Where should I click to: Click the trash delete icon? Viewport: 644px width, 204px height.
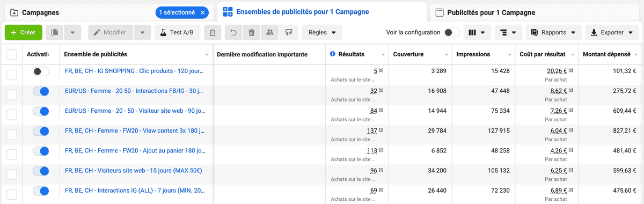[251, 33]
